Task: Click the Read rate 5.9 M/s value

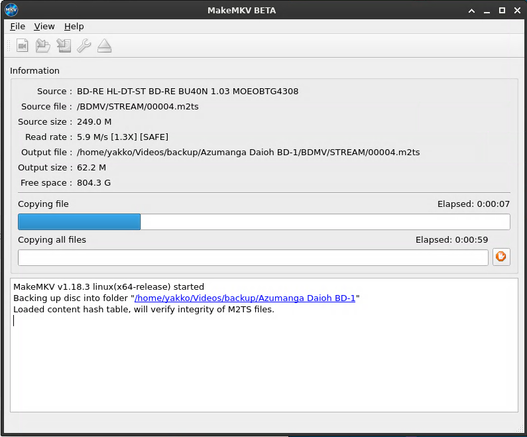Action: [123, 137]
